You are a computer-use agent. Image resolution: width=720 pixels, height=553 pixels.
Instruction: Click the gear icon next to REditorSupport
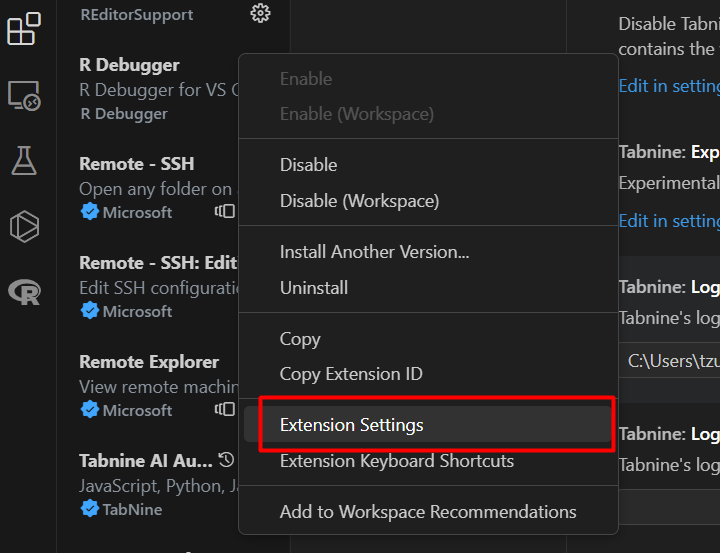point(260,13)
